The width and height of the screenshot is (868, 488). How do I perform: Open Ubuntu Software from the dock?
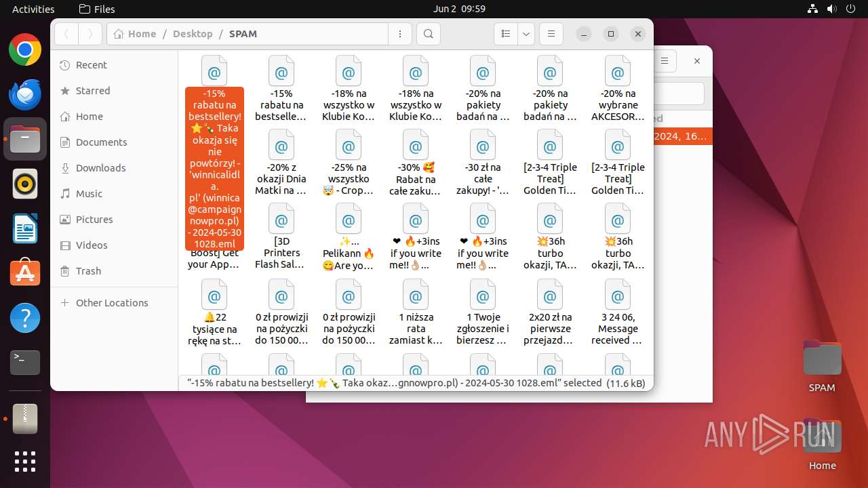[x=25, y=273]
